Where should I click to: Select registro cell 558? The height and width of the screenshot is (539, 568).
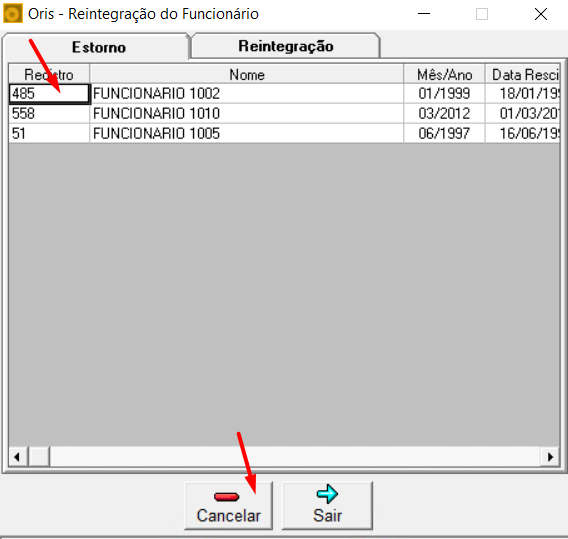pos(49,114)
